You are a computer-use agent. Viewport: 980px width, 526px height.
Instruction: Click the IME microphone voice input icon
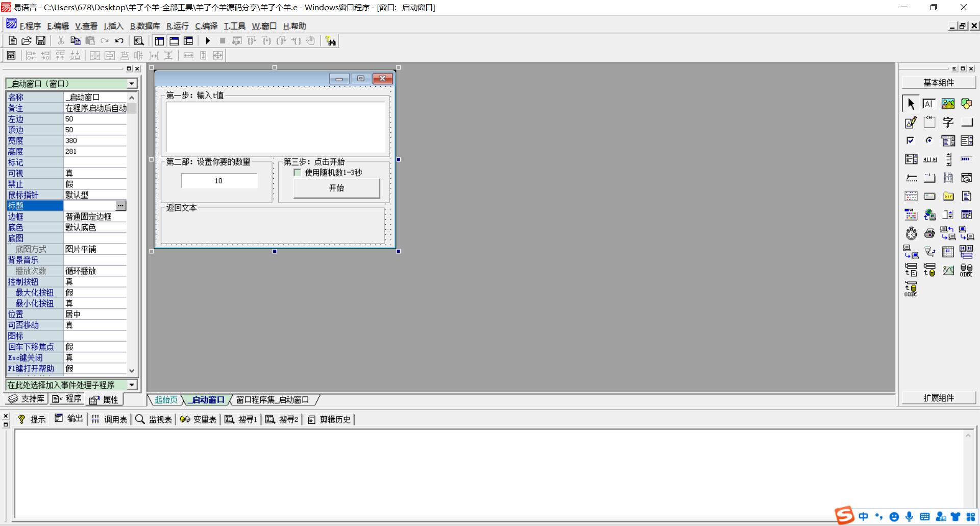(x=909, y=517)
